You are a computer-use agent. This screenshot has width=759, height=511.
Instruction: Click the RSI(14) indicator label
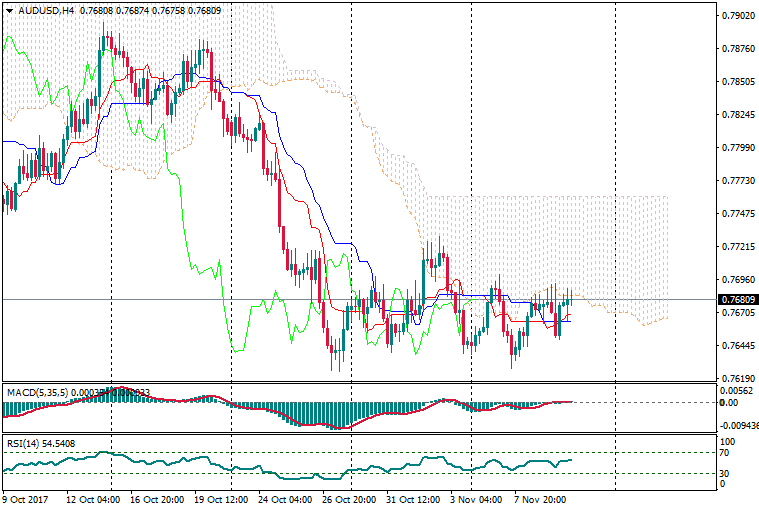[x=25, y=441]
